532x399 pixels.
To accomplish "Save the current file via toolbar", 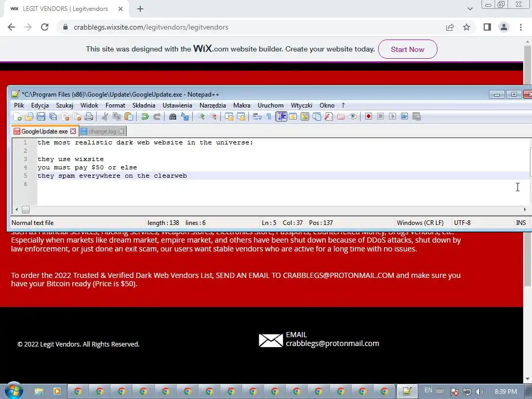I will (41, 117).
